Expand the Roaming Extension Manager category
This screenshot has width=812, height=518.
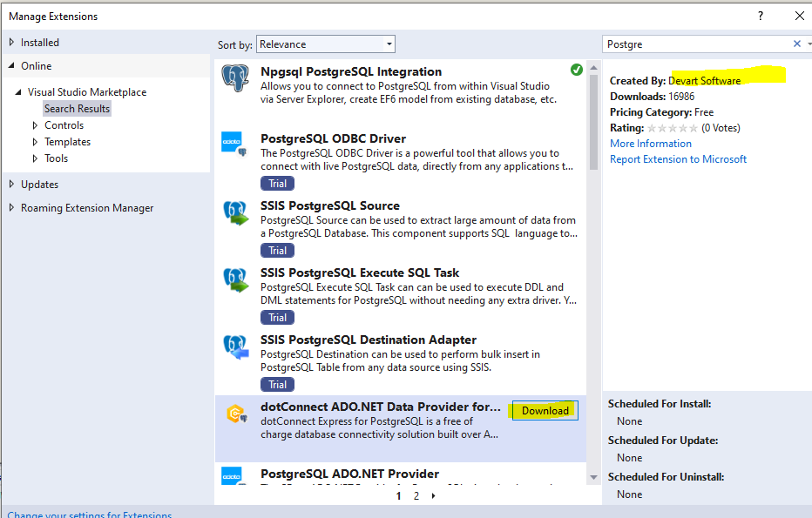11,207
